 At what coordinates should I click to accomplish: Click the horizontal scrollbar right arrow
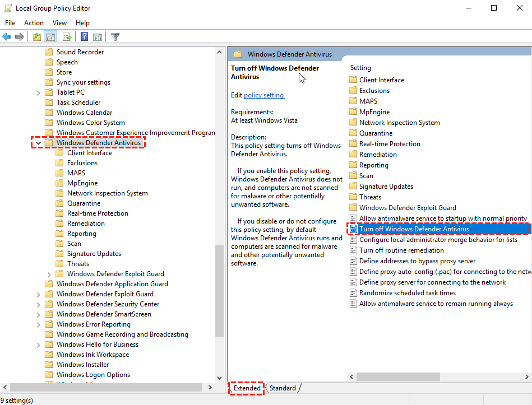[x=525, y=376]
